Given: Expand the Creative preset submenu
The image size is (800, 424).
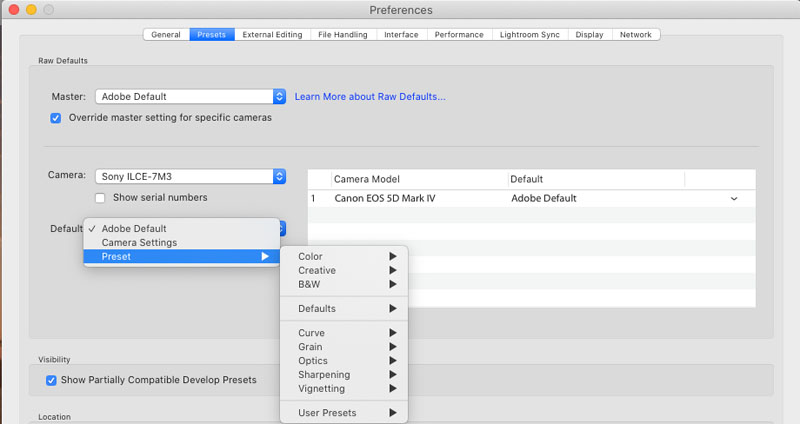Looking at the screenshot, I should click(344, 270).
